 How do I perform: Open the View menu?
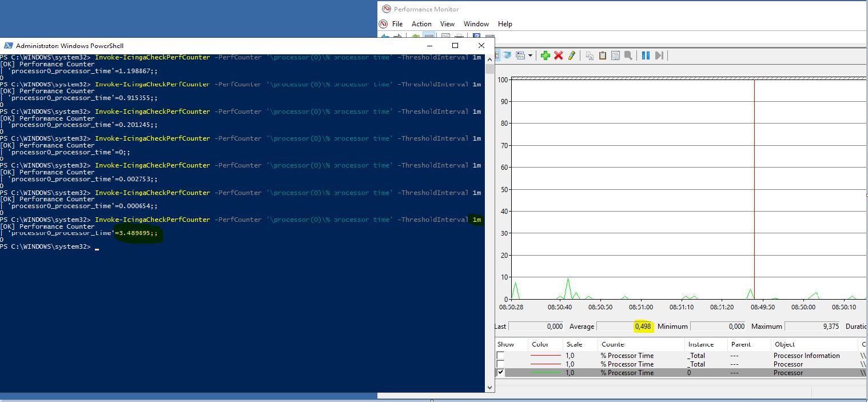[x=447, y=24]
